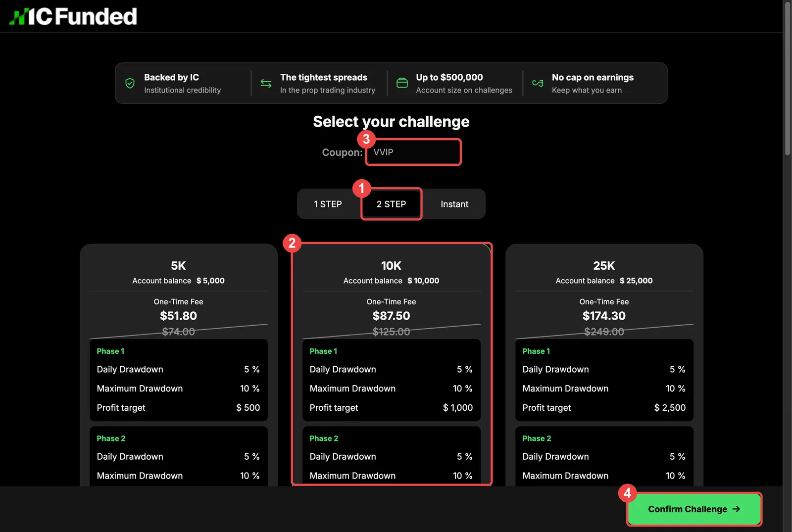
Task: Click the Select your challenge heading
Action: coord(391,122)
